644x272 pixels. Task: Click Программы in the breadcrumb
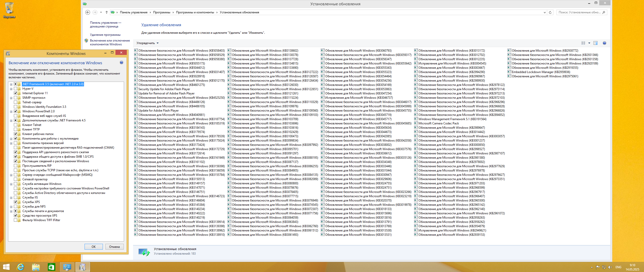point(162,12)
